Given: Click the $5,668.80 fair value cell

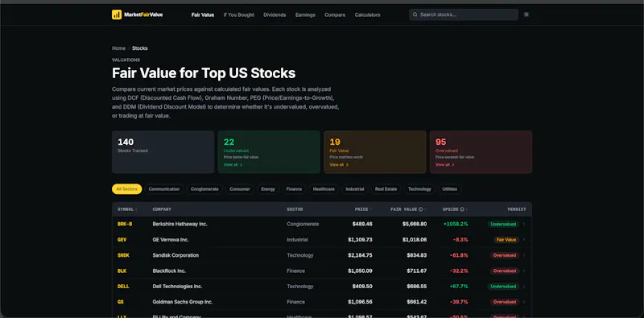Looking at the screenshot, I should click(x=415, y=225).
